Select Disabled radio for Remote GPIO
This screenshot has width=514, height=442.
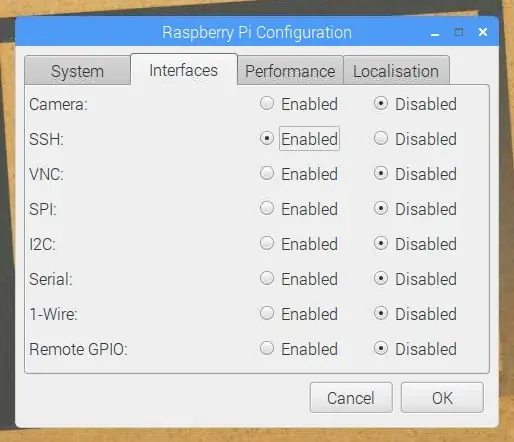[x=381, y=348]
